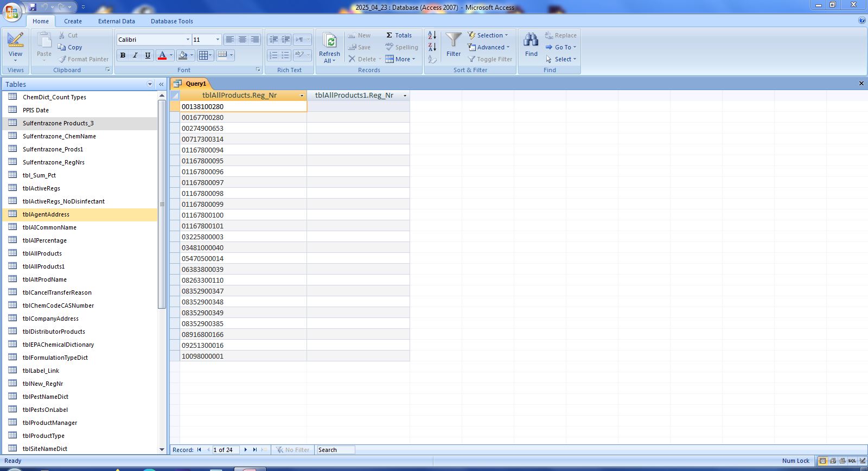Select cell with value 10098000001
The image size is (868, 471).
pyautogui.click(x=243, y=356)
